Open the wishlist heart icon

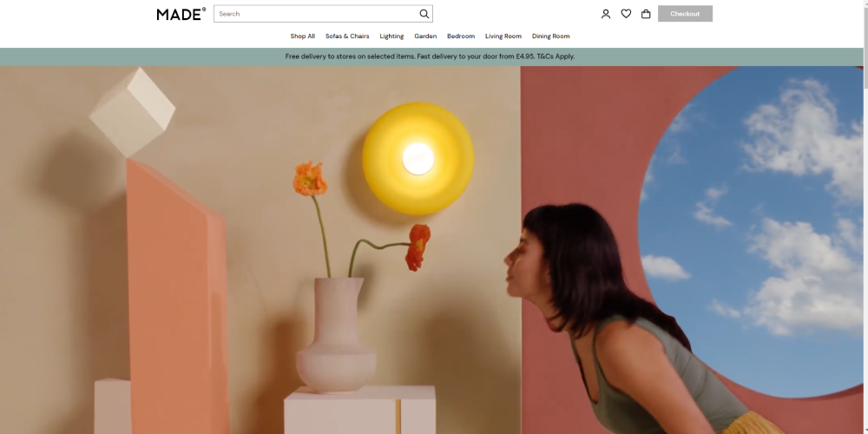click(626, 14)
